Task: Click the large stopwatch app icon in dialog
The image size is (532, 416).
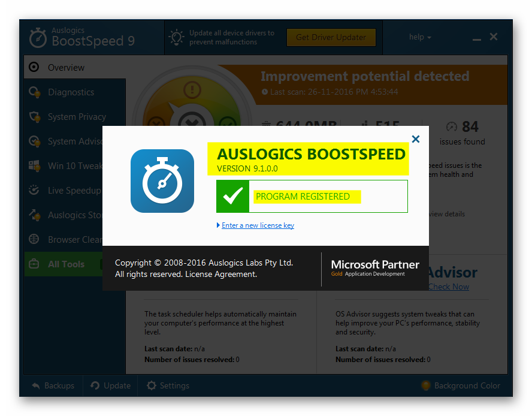Action: 162,181
